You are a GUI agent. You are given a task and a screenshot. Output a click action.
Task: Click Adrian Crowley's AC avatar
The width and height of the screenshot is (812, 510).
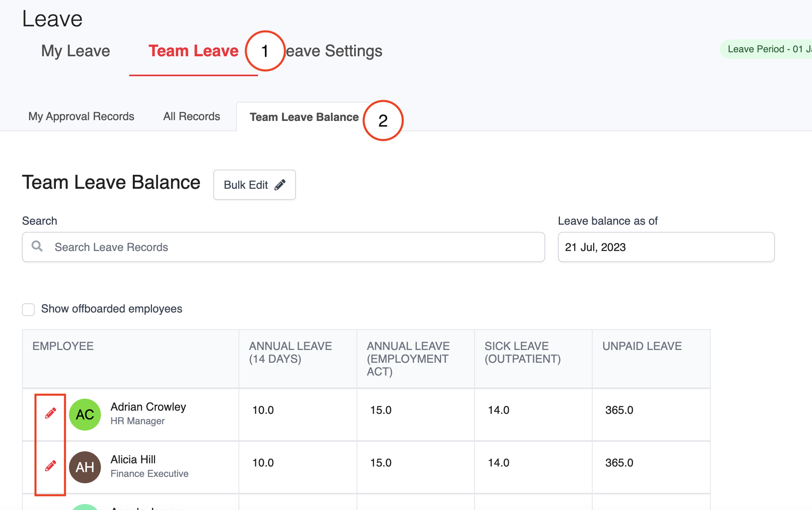pos(85,415)
